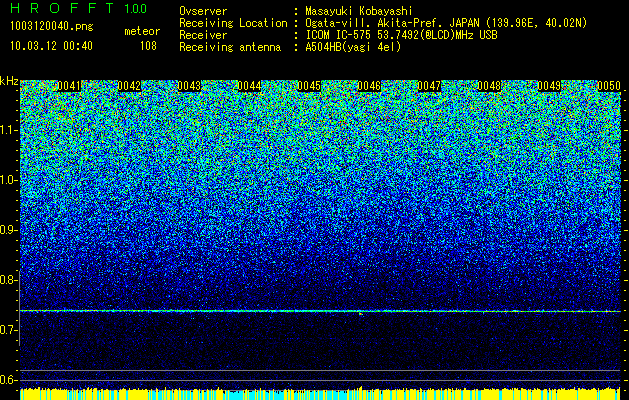Click the Receiving Location label

tap(233, 23)
